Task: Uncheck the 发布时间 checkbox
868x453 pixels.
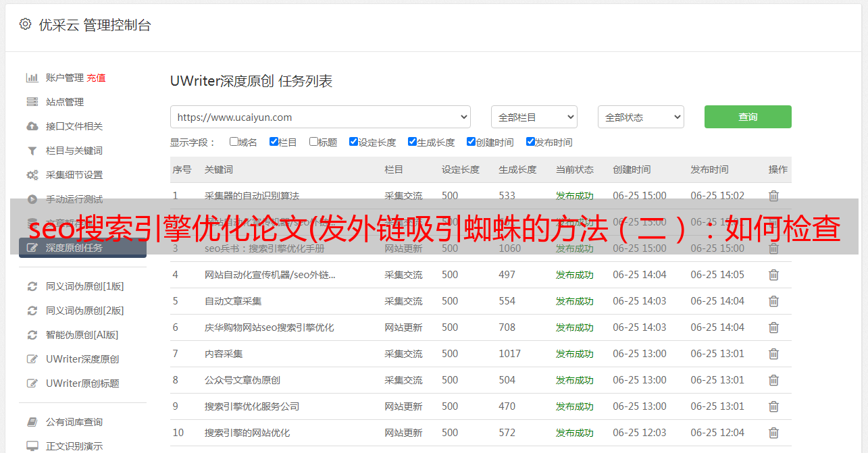Action: [x=530, y=142]
